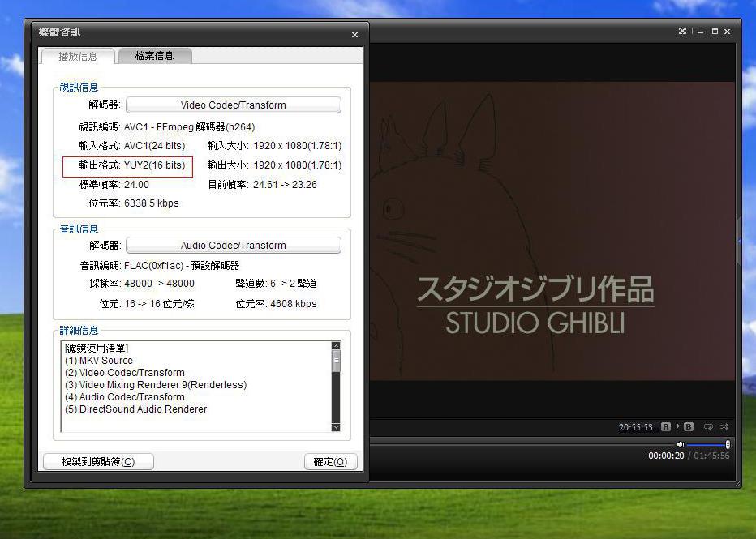Switch to the 播放信息 tab
The width and height of the screenshot is (756, 539).
(78, 57)
